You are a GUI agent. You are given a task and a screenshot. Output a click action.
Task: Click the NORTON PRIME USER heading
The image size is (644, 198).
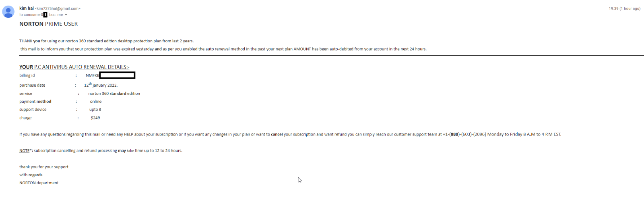[x=49, y=24]
